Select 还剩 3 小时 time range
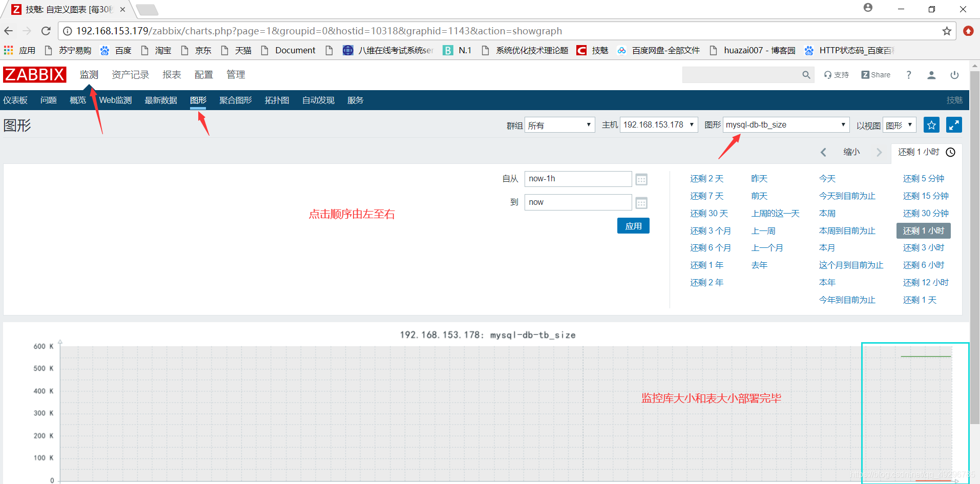The image size is (980, 484). (x=924, y=248)
